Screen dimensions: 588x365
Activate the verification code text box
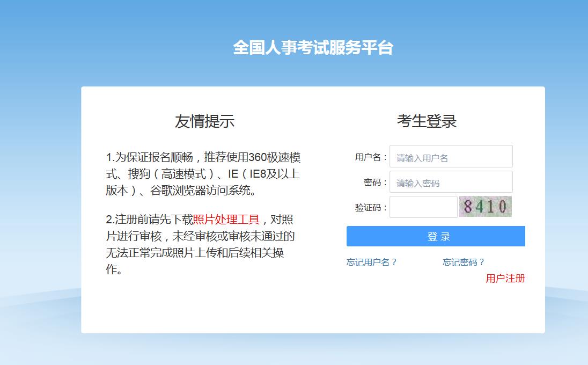423,207
